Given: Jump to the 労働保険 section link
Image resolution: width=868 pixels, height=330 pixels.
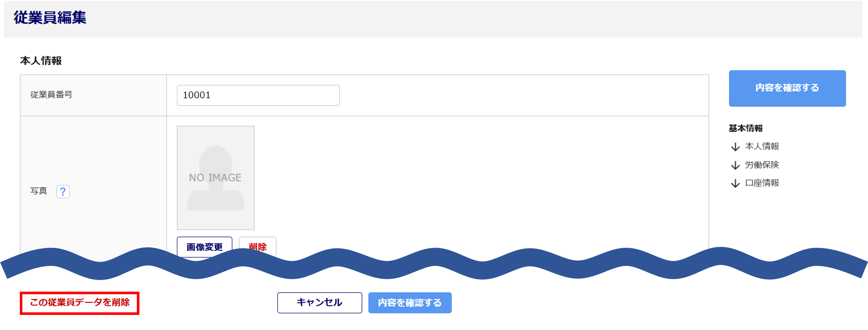Looking at the screenshot, I should coord(762,165).
